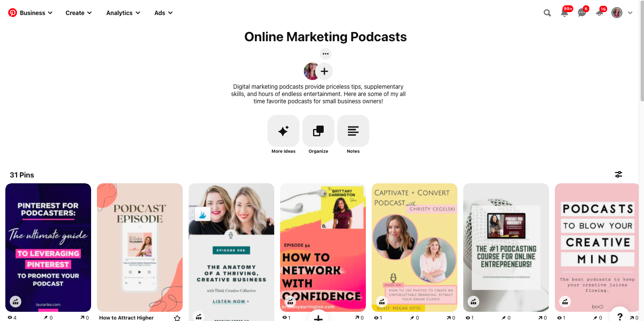Screen dimensions: 644x321
Task: Click the star icon beside How to Attract Higher
Action: 177,318
